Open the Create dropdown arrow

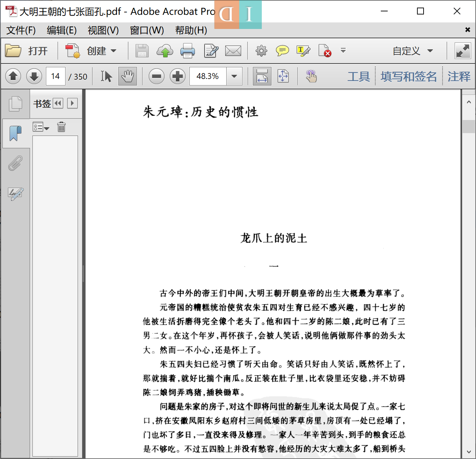[x=113, y=51]
